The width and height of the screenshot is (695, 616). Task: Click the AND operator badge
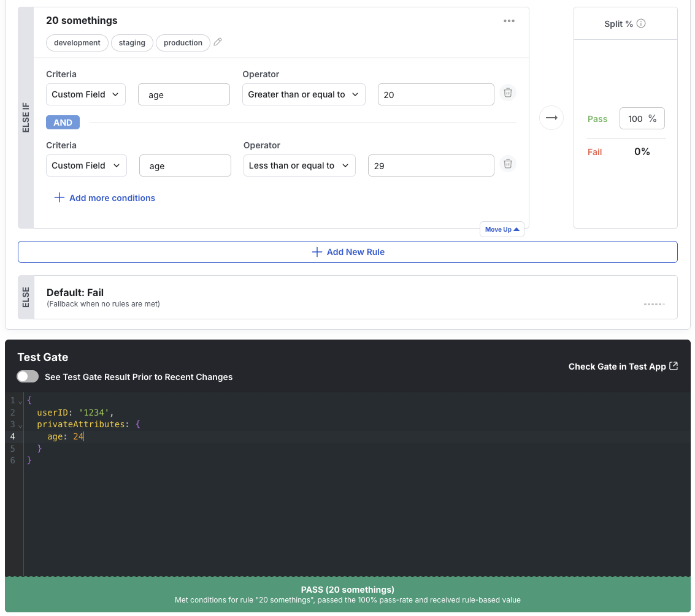(x=63, y=122)
